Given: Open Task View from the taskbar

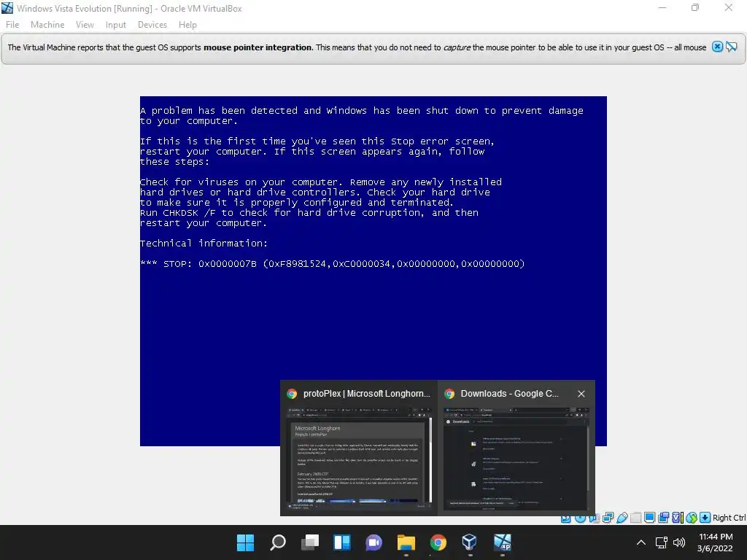Looking at the screenshot, I should coord(310,542).
